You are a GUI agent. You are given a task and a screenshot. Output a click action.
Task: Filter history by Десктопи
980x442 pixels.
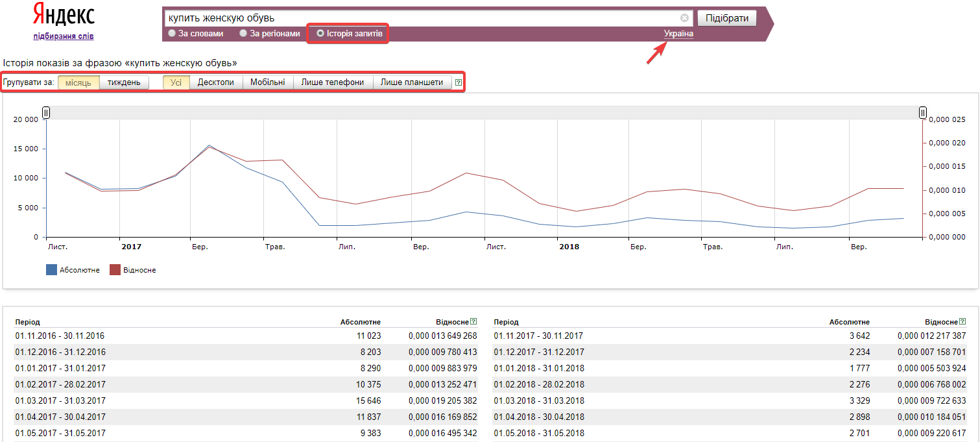216,82
